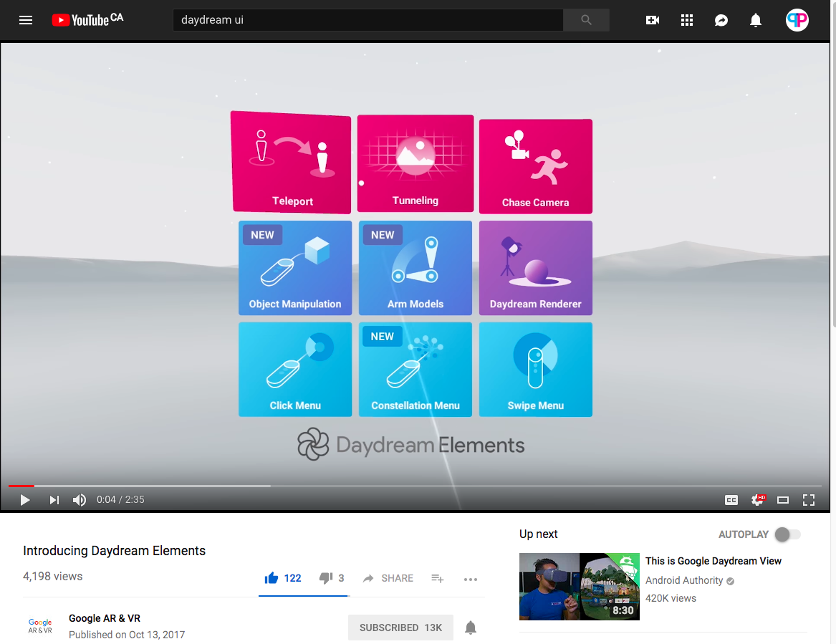Open the user account avatar menu
836x644 pixels.
click(x=797, y=20)
